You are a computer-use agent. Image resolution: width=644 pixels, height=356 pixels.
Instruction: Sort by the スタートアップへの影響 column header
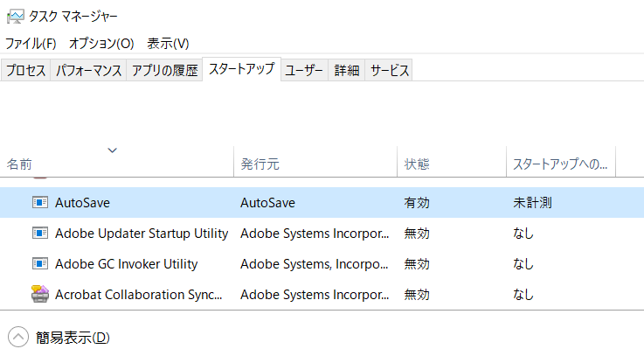[x=561, y=162]
